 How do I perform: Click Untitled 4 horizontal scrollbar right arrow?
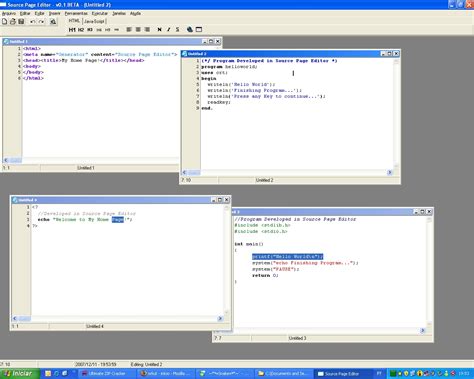[x=220, y=318]
